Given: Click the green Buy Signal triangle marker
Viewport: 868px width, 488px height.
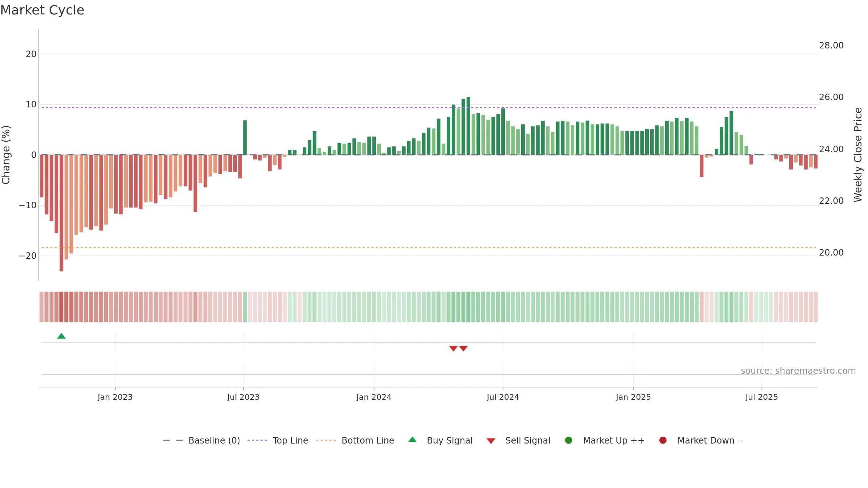Looking at the screenshot, I should click(61, 336).
